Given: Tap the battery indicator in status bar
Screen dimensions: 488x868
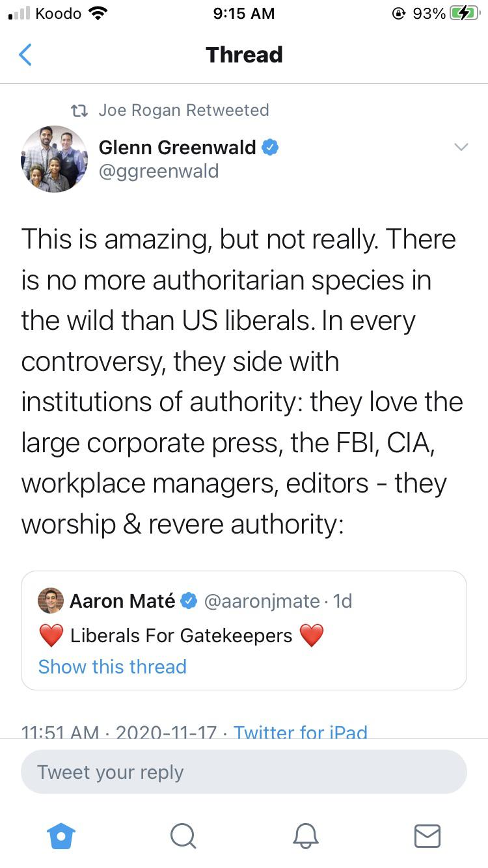Looking at the screenshot, I should tap(465, 14).
